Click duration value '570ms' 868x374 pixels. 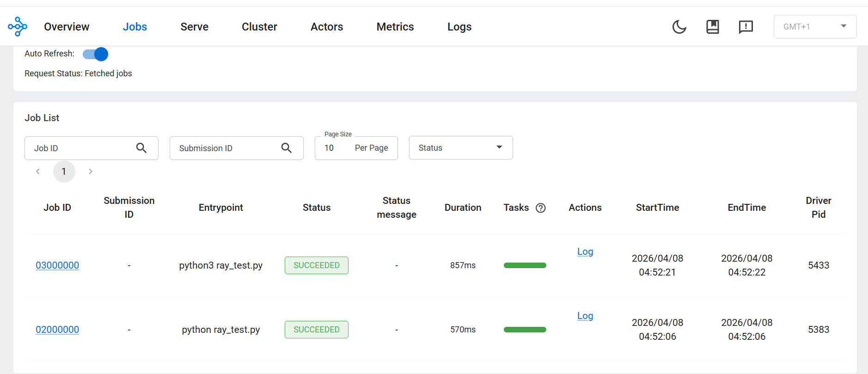(463, 330)
